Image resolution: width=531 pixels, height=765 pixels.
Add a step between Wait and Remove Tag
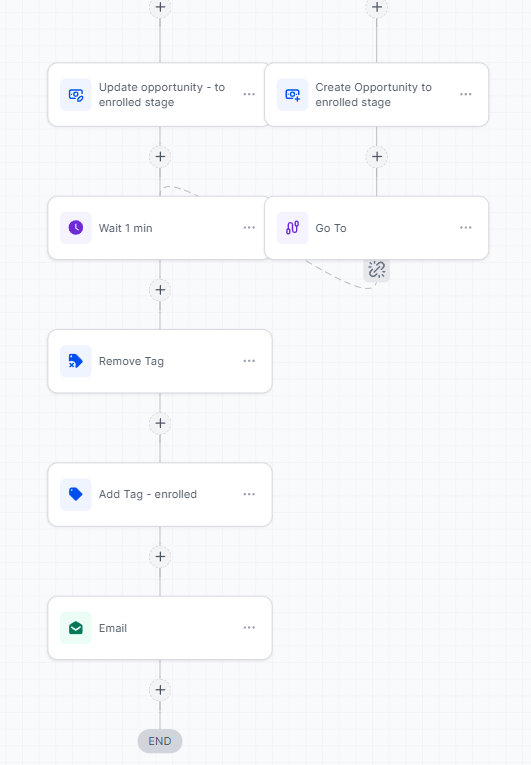[x=160, y=290]
